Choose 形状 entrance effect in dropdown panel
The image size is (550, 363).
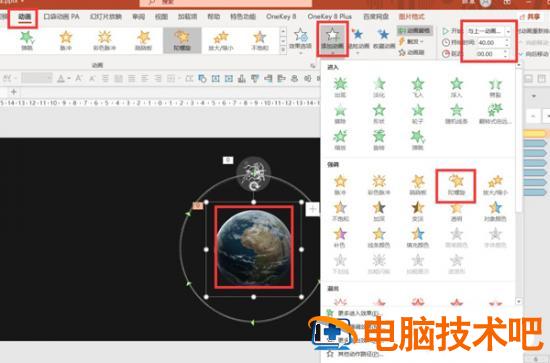click(x=379, y=114)
